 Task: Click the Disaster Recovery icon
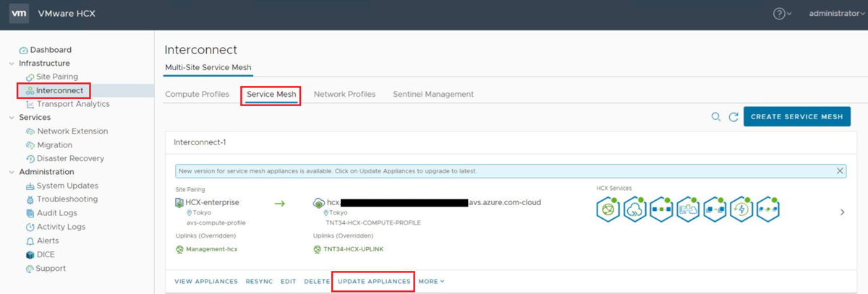pyautogui.click(x=30, y=159)
